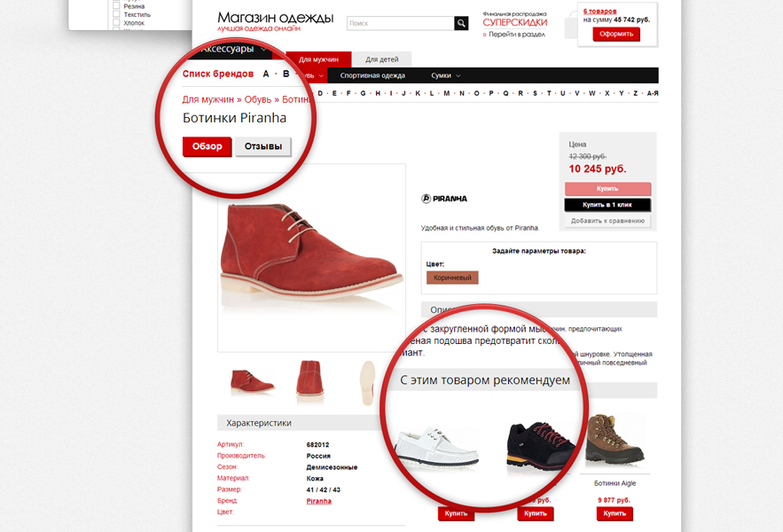Click the Купить в 1 клик button

point(607,205)
